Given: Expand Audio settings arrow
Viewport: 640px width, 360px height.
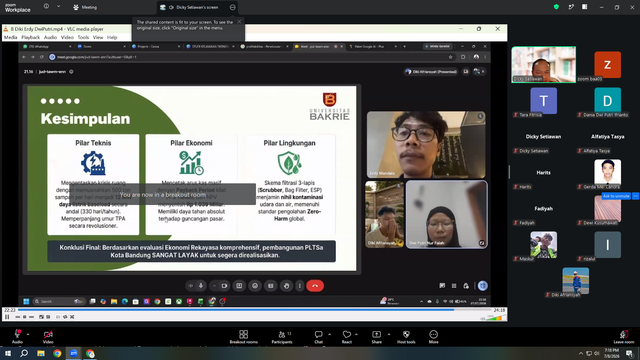Looking at the screenshot, I should (28, 334).
